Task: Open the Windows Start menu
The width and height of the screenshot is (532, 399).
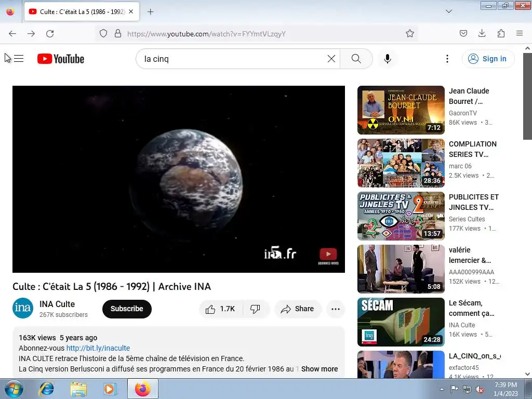Action: click(14, 389)
